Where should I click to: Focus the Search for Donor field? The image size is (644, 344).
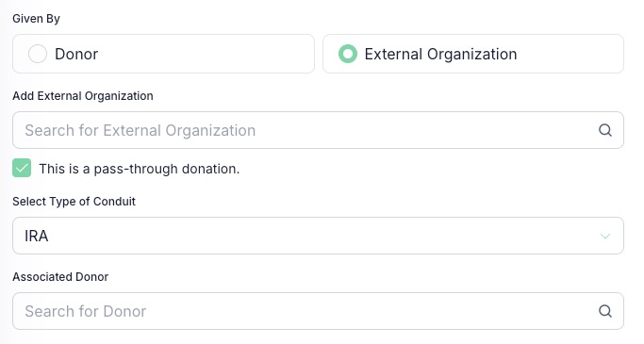[318, 311]
